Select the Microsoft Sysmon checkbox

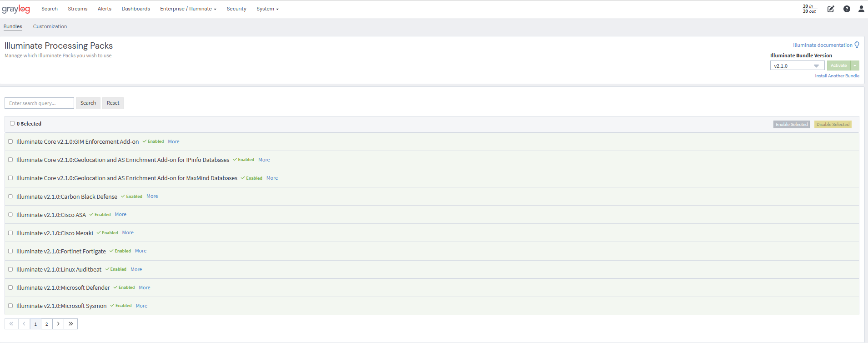[10, 306]
